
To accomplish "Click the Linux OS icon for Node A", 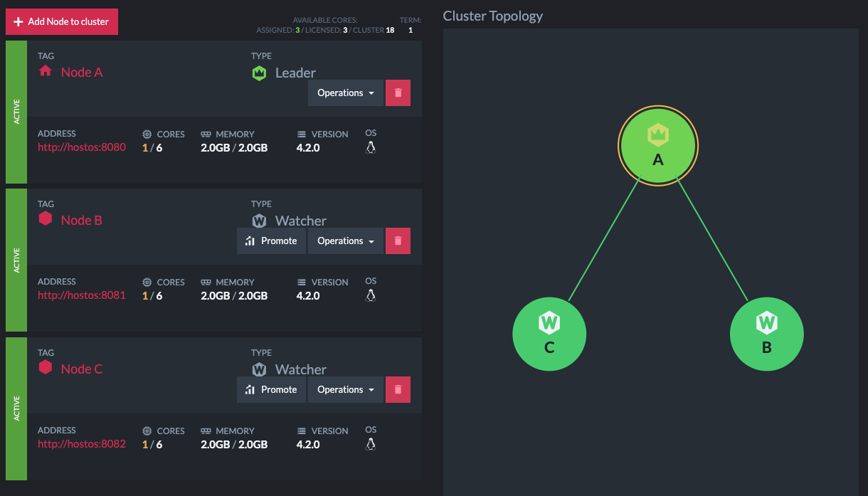I will point(370,147).
